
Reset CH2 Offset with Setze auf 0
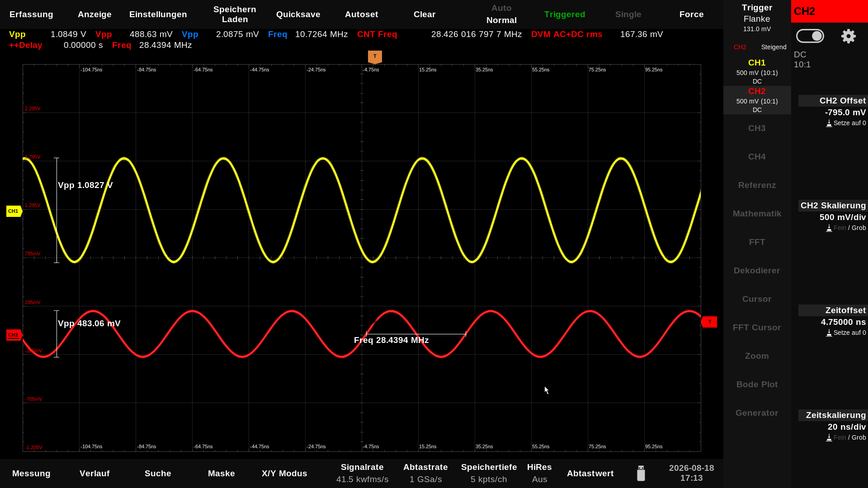click(x=846, y=123)
